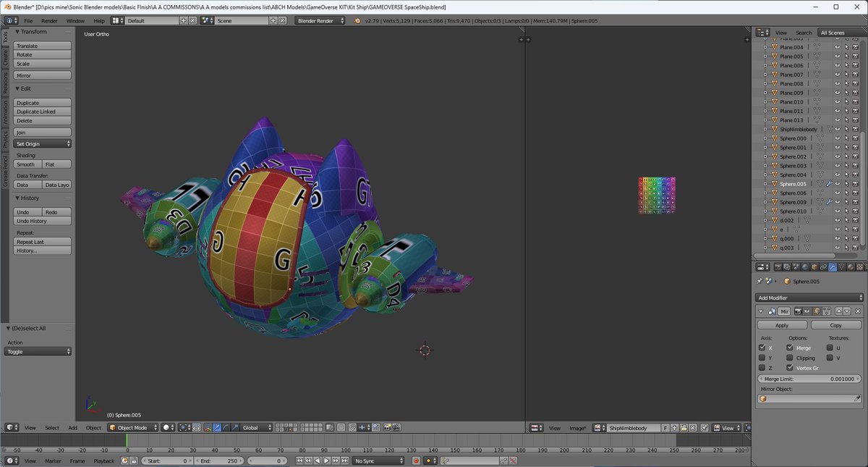Toggle visibility eye for ShipNimblebody
The width and height of the screenshot is (868, 467).
[x=838, y=129]
